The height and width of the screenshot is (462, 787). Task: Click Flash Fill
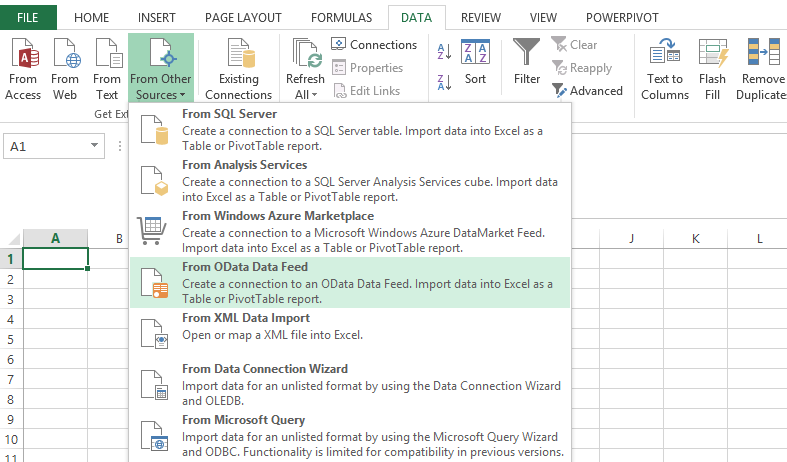pos(712,69)
